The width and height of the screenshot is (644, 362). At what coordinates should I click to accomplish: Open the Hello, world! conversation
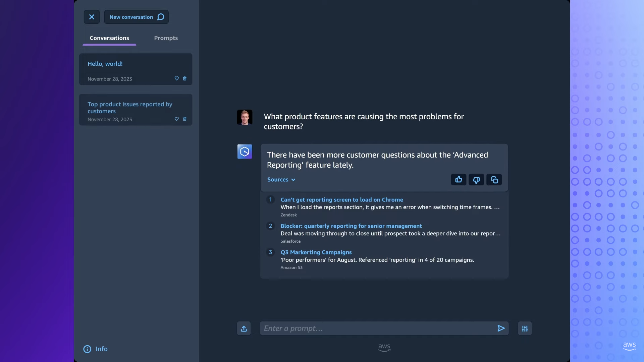pyautogui.click(x=136, y=69)
